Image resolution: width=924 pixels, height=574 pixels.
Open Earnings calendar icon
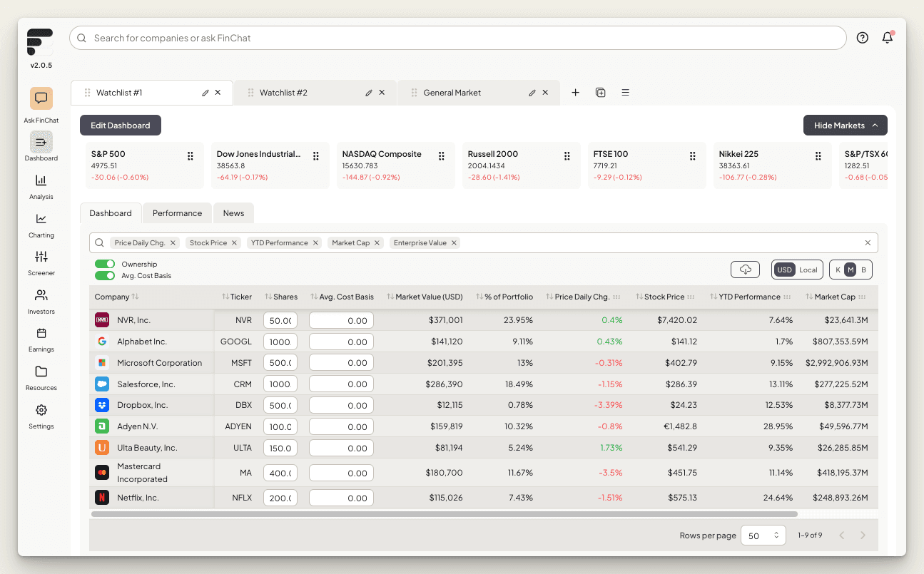(41, 333)
